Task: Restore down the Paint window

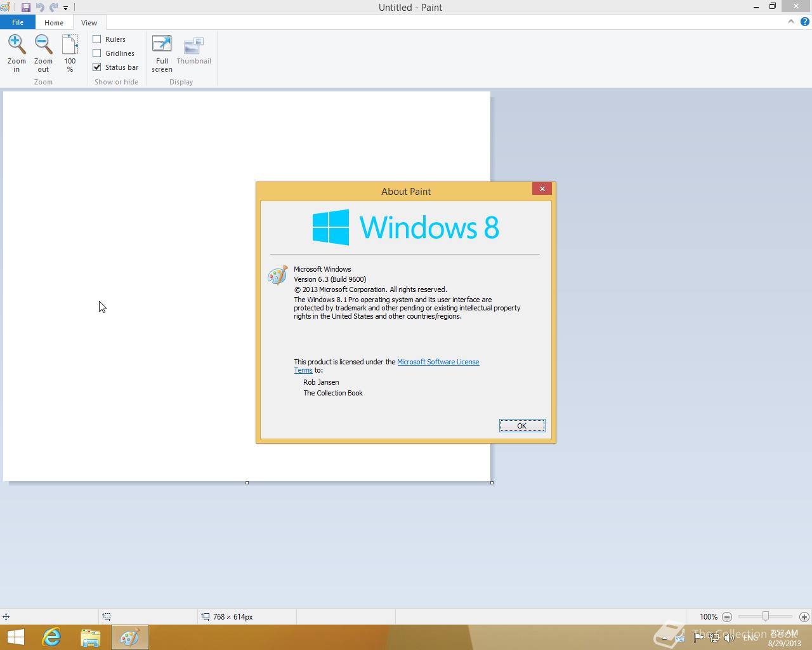Action: (773, 6)
